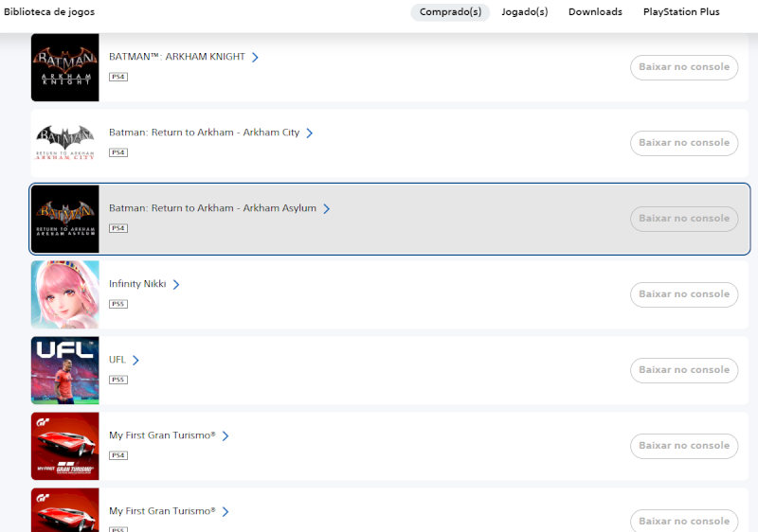The height and width of the screenshot is (532, 758).
Task: Open the PS4 My First Gran Turismo thumbnail
Action: pyautogui.click(x=65, y=446)
